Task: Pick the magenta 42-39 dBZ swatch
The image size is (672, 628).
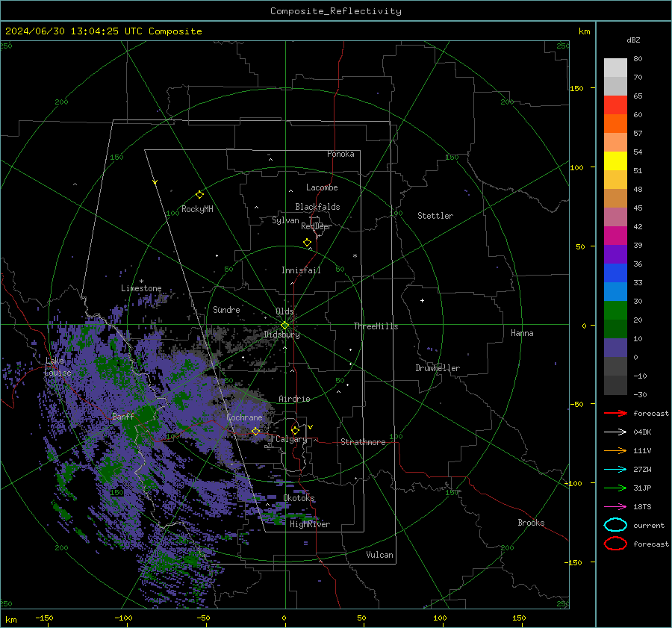Action: pyautogui.click(x=615, y=236)
